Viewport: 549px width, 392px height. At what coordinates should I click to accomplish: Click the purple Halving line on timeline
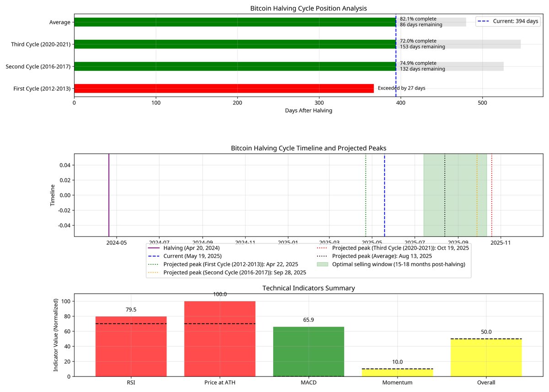109,195
